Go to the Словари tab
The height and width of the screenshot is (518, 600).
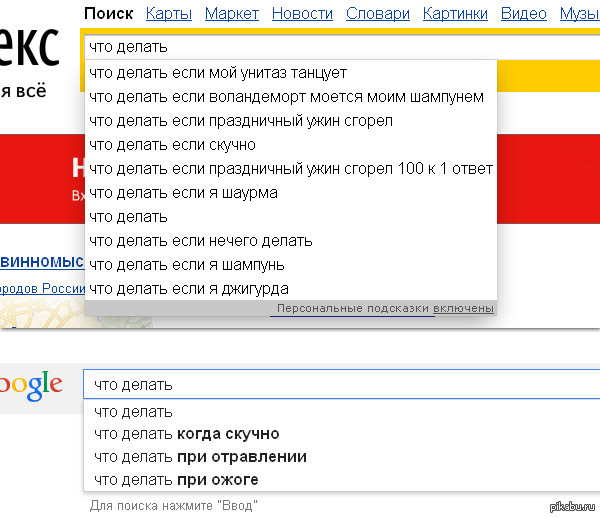click(378, 14)
